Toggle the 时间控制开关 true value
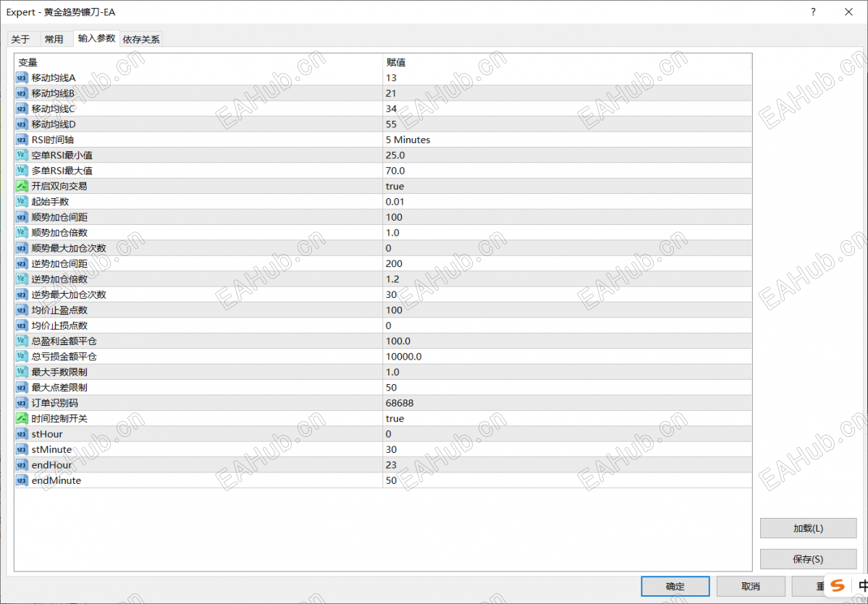Viewport: 868px width, 604px height. point(567,418)
